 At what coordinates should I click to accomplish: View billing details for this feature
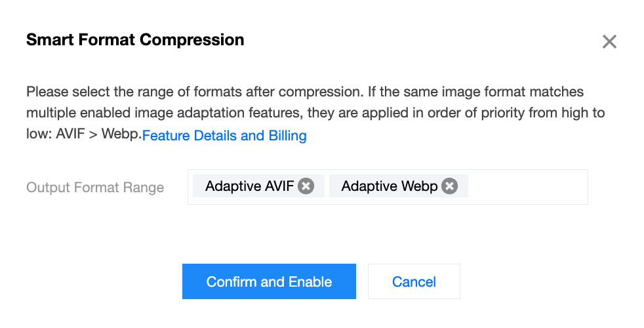224,136
